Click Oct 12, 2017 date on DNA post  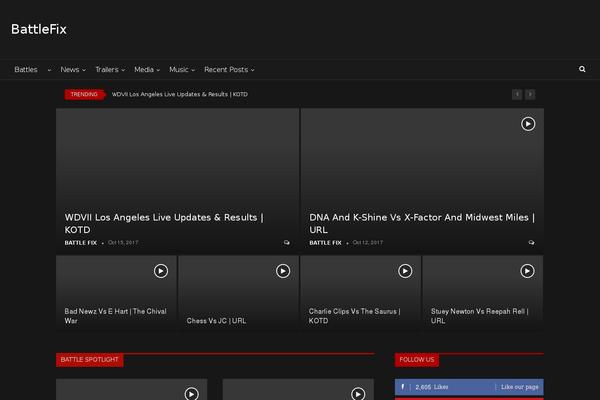[368, 242]
